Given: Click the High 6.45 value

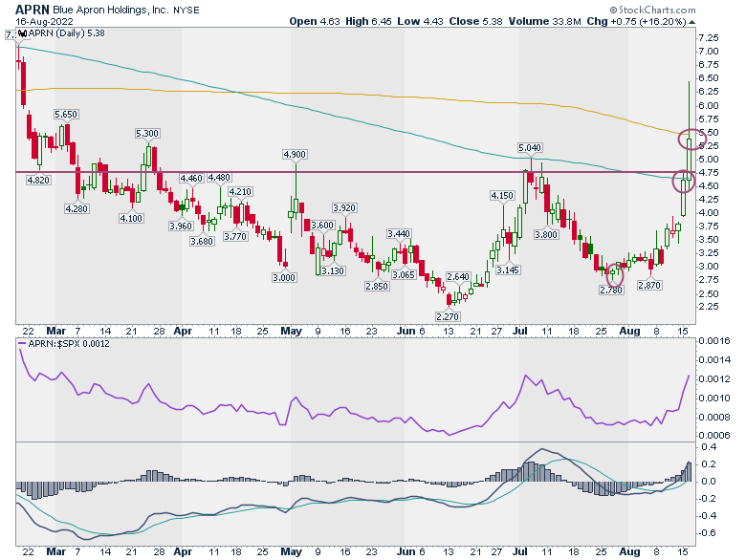Looking at the screenshot, I should [370, 21].
